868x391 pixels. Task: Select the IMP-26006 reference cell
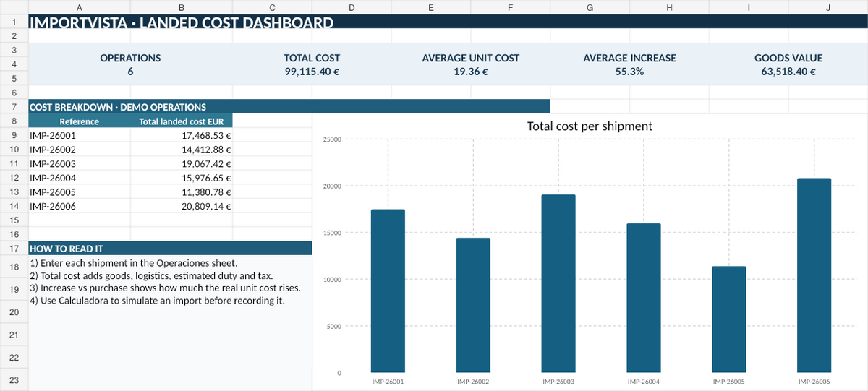80,206
